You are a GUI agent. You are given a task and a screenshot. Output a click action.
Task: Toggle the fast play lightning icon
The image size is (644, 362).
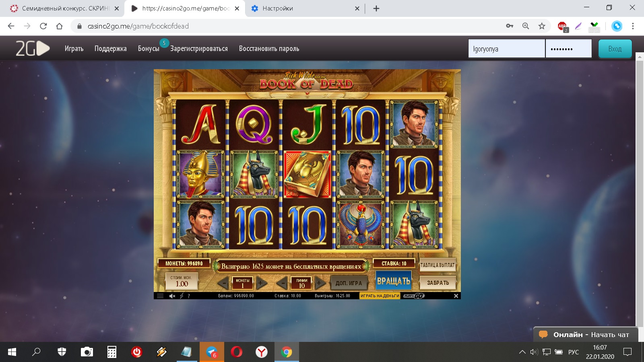182,296
